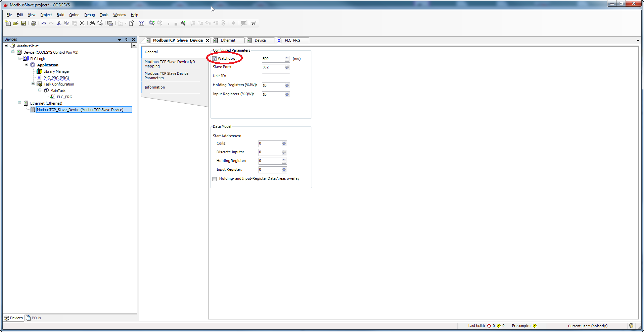Screen dimensions: 644x332
Task: Click the New project file icon
Action: (8, 23)
